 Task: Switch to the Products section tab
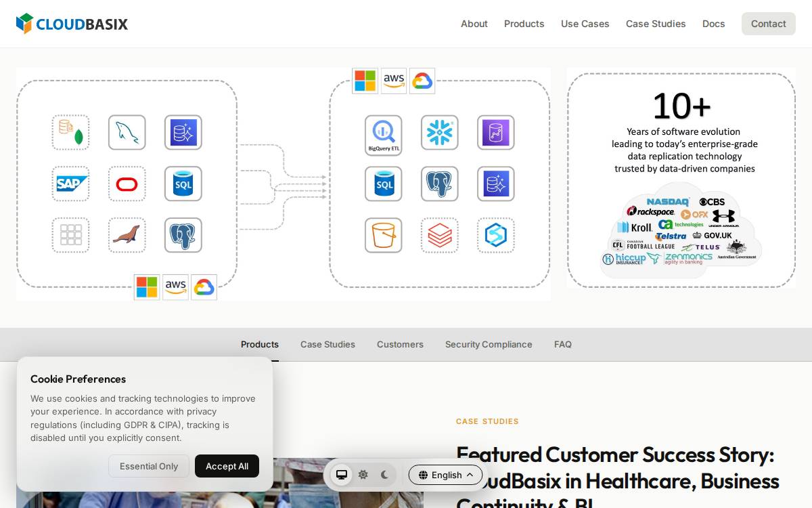(x=260, y=345)
